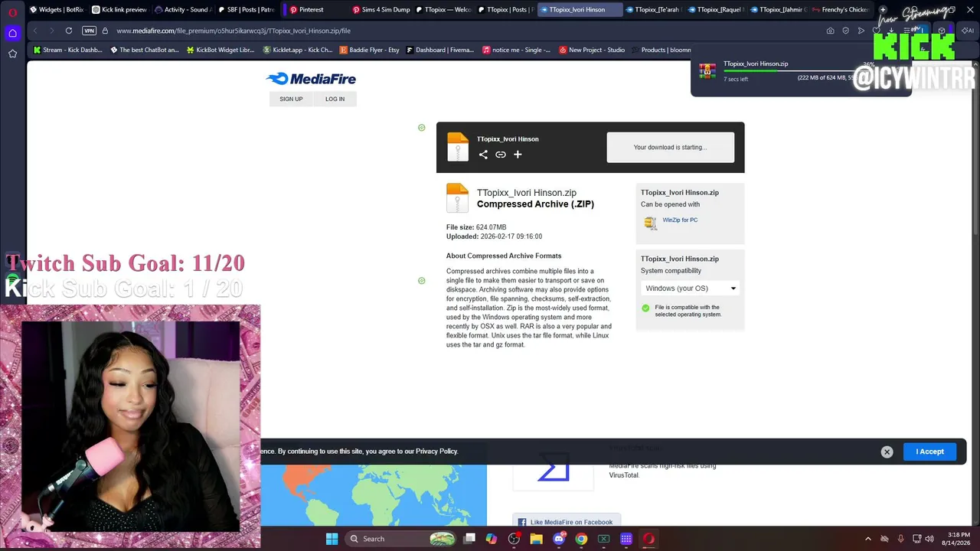The image size is (980, 551).
Task: Click the File size 624.07MB text
Action: coord(476,227)
